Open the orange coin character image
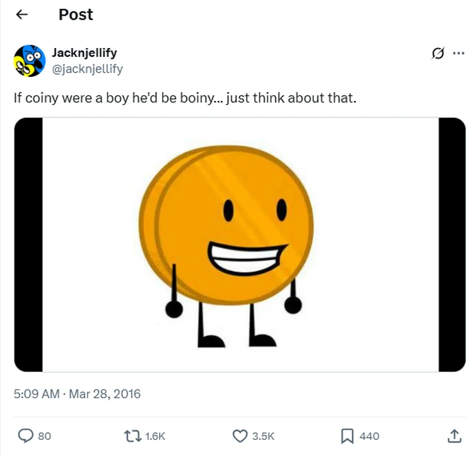 (x=240, y=245)
